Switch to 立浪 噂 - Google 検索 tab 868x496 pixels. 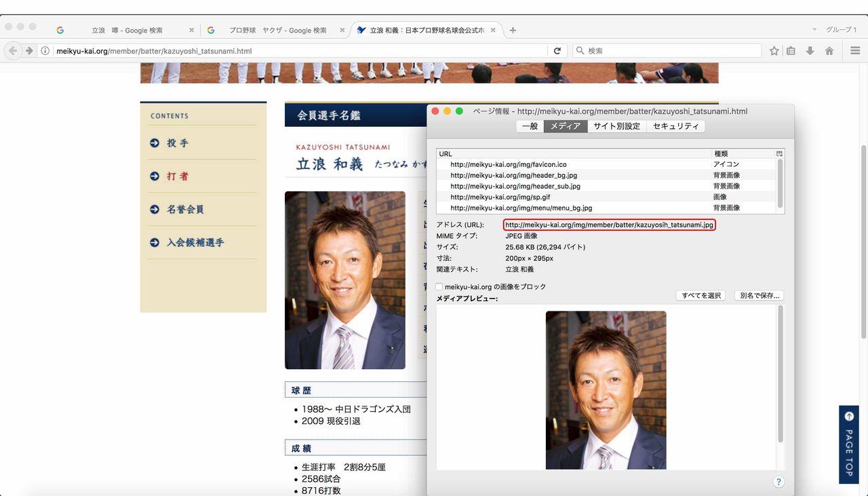point(127,31)
